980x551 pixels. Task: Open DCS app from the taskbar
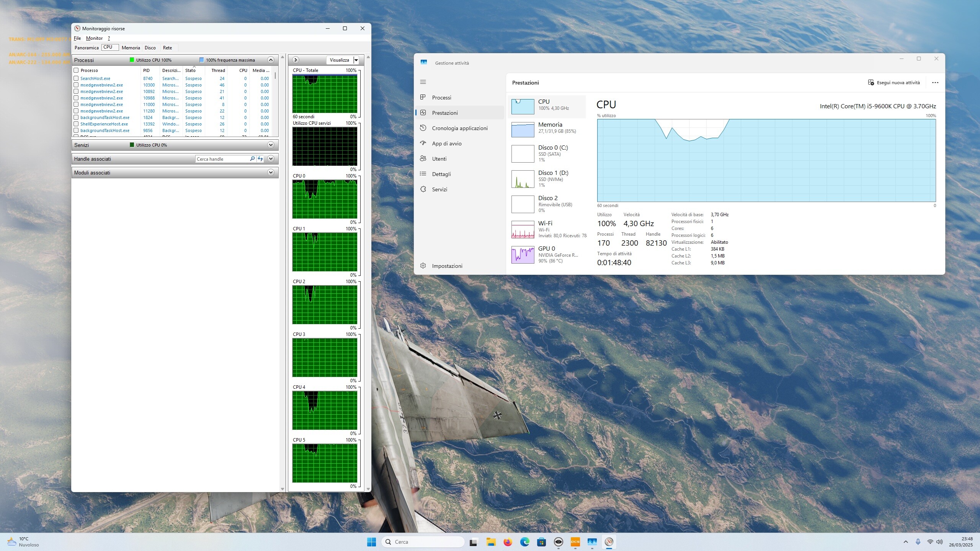tap(575, 542)
